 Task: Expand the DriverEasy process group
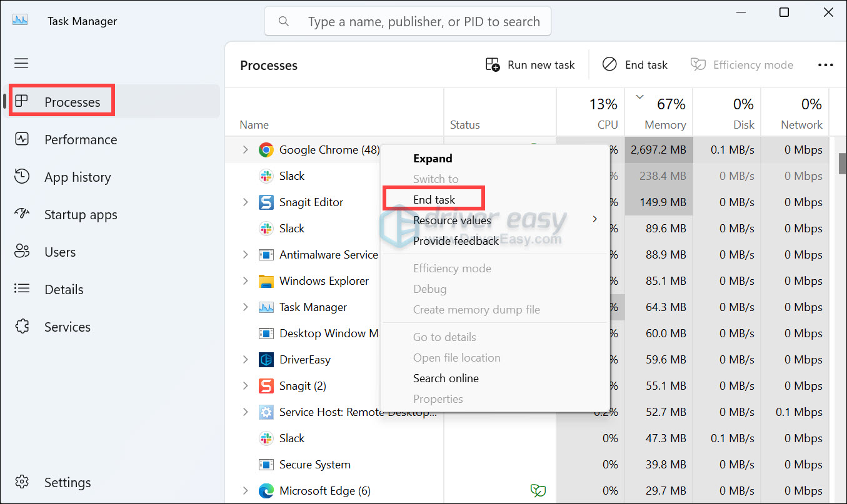(245, 360)
